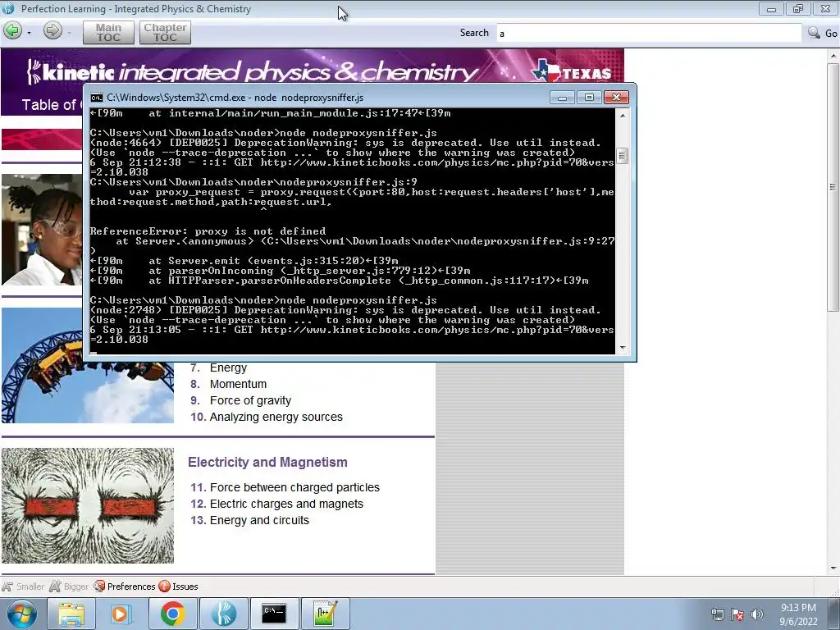The image size is (840, 630).
Task: Open Preferences from the bottom bar
Action: pos(125,587)
